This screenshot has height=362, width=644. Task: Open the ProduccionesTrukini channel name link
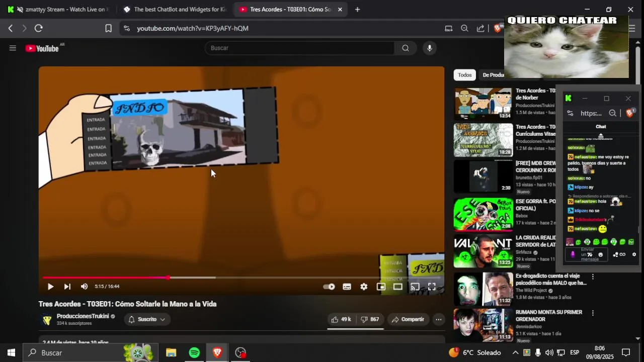(83, 316)
